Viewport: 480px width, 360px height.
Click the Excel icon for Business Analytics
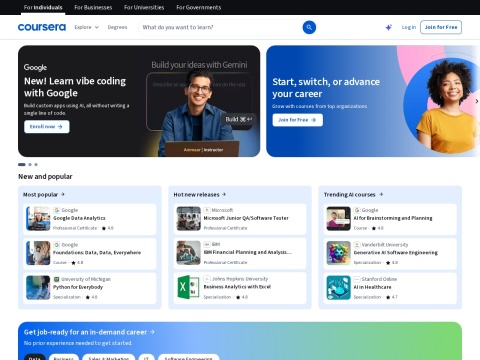pyautogui.click(x=189, y=287)
